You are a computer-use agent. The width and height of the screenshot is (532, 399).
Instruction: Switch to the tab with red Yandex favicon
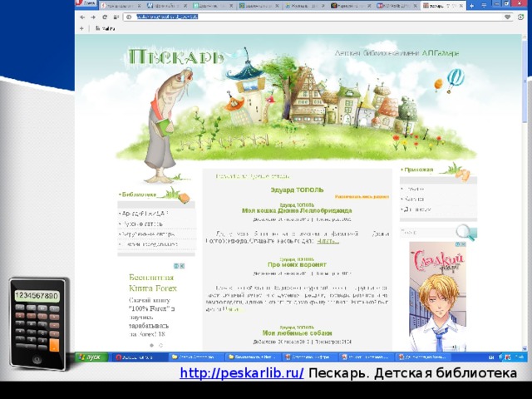coord(121,6)
